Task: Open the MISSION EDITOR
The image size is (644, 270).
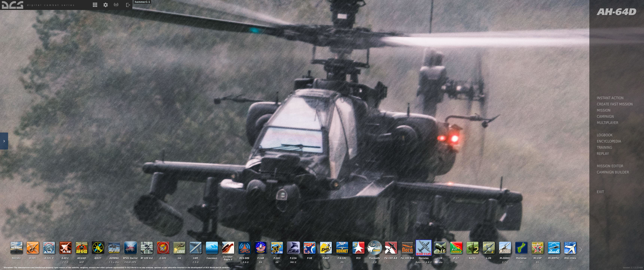Action: 610,166
